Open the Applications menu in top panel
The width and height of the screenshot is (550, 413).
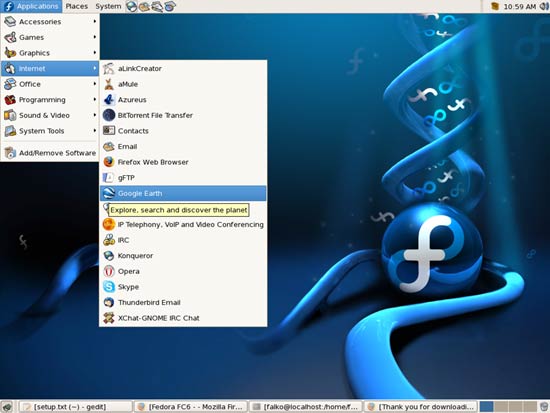click(x=31, y=6)
